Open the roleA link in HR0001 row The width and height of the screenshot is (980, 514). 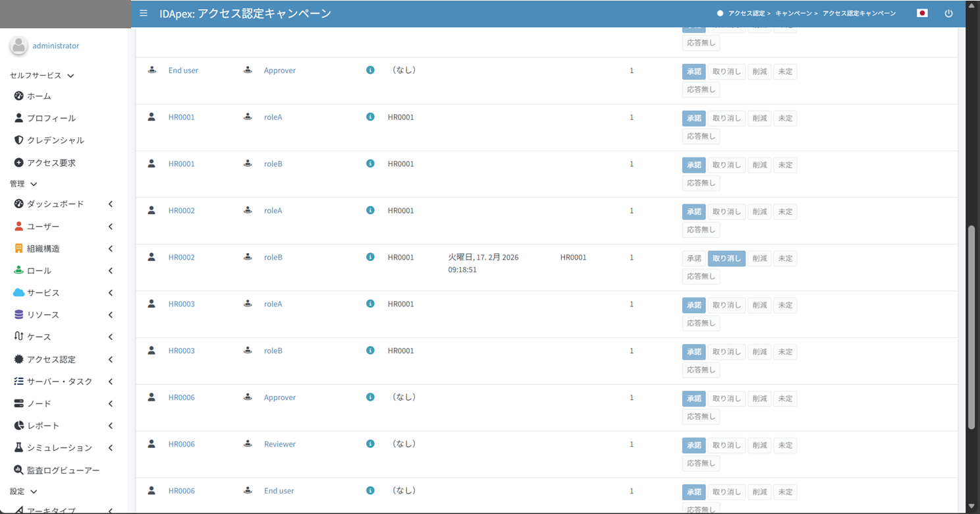(x=273, y=117)
